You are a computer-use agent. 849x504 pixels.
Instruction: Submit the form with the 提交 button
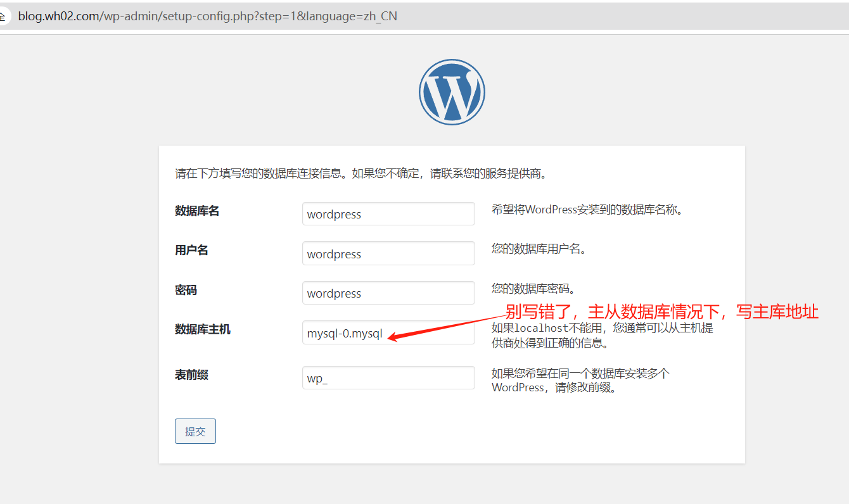click(x=195, y=431)
